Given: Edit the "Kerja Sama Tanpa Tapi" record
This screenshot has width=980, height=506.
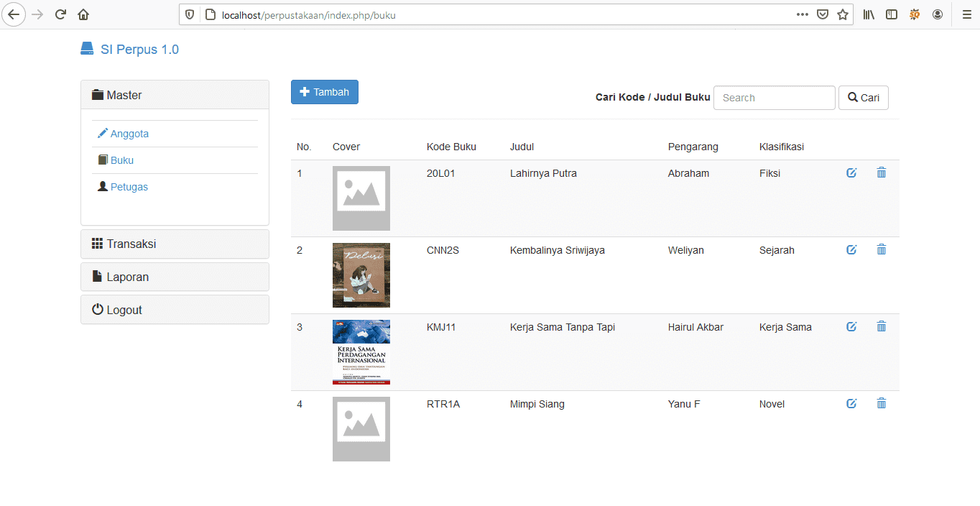Looking at the screenshot, I should pyautogui.click(x=851, y=326).
